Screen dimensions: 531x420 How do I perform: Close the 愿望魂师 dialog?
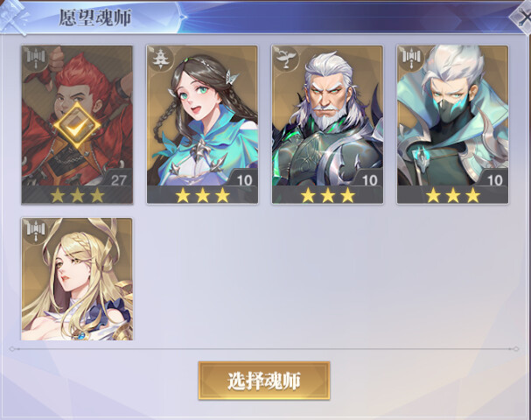pyautogui.click(x=522, y=17)
